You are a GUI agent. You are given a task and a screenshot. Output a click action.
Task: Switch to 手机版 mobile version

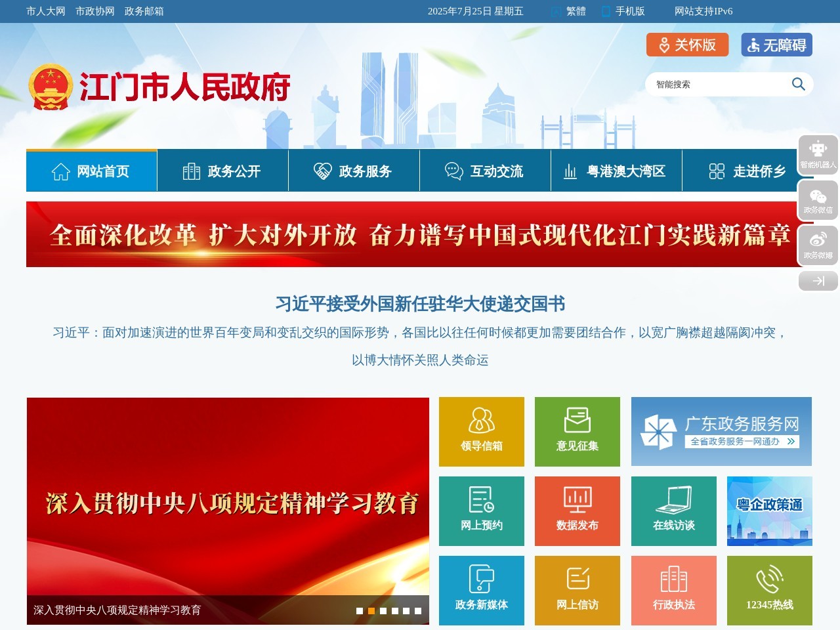coord(628,11)
